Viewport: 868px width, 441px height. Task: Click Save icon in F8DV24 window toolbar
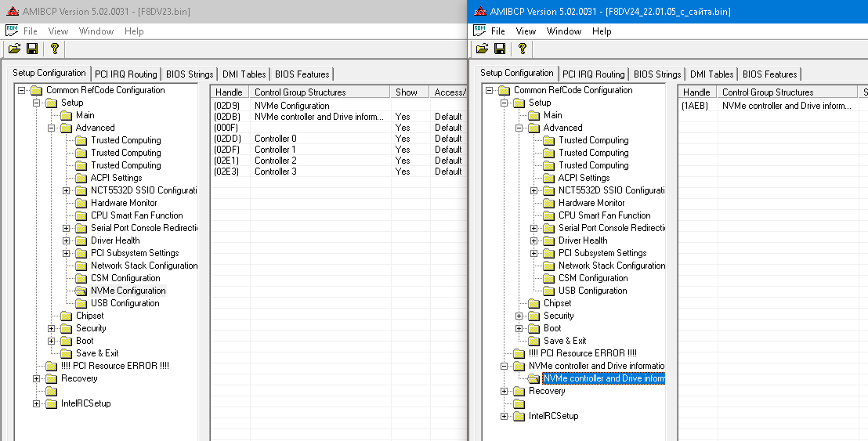[500, 49]
